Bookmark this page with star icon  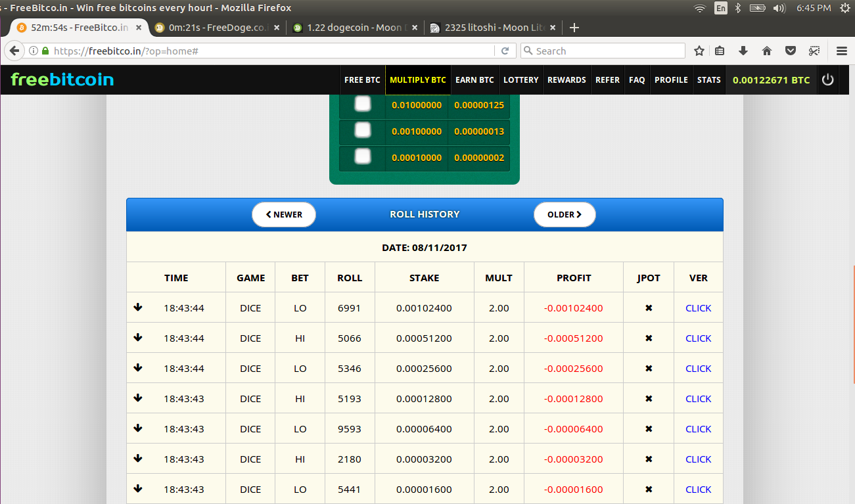(699, 51)
